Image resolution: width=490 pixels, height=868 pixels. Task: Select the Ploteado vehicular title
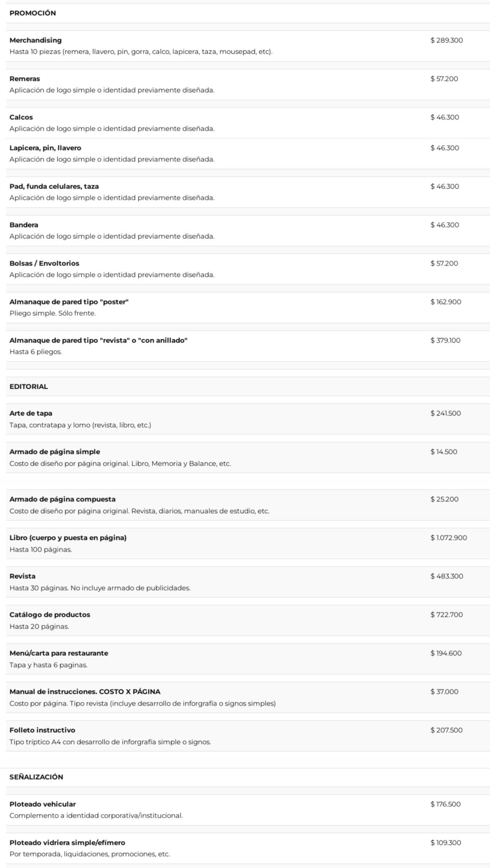tap(43, 804)
